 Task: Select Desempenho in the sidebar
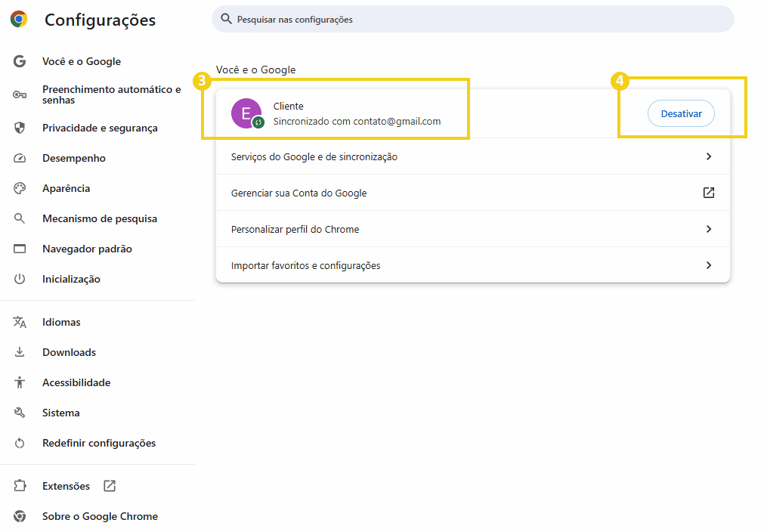(x=74, y=159)
